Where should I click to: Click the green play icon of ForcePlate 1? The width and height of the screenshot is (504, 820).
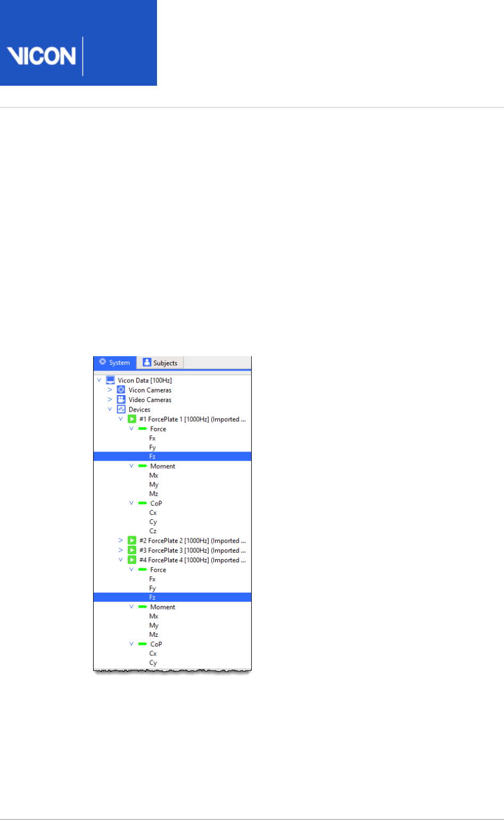pyautogui.click(x=132, y=419)
